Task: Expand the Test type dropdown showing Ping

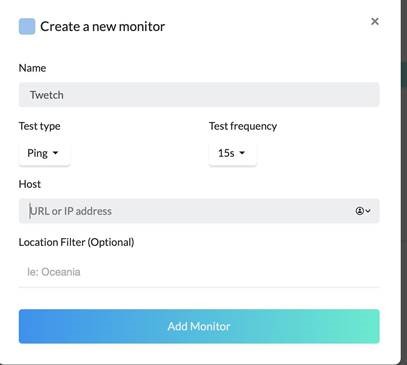Action: click(x=44, y=153)
